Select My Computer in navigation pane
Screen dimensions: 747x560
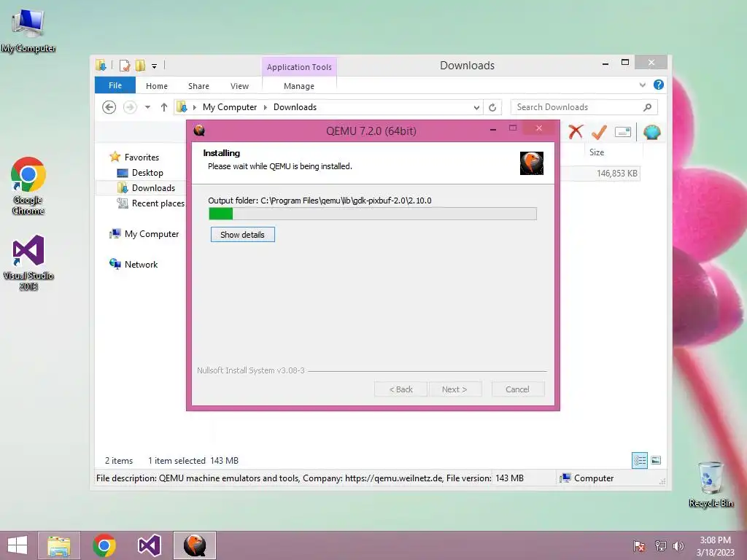pyautogui.click(x=152, y=234)
